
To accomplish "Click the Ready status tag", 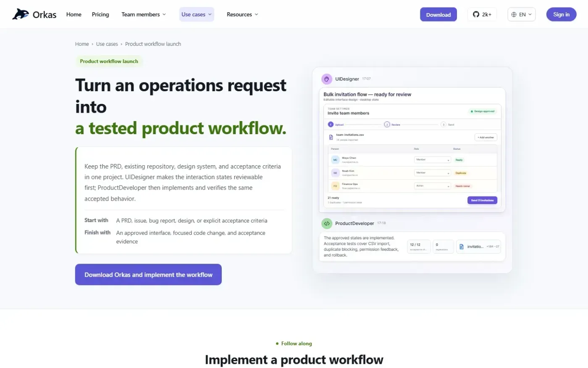I will (x=459, y=160).
